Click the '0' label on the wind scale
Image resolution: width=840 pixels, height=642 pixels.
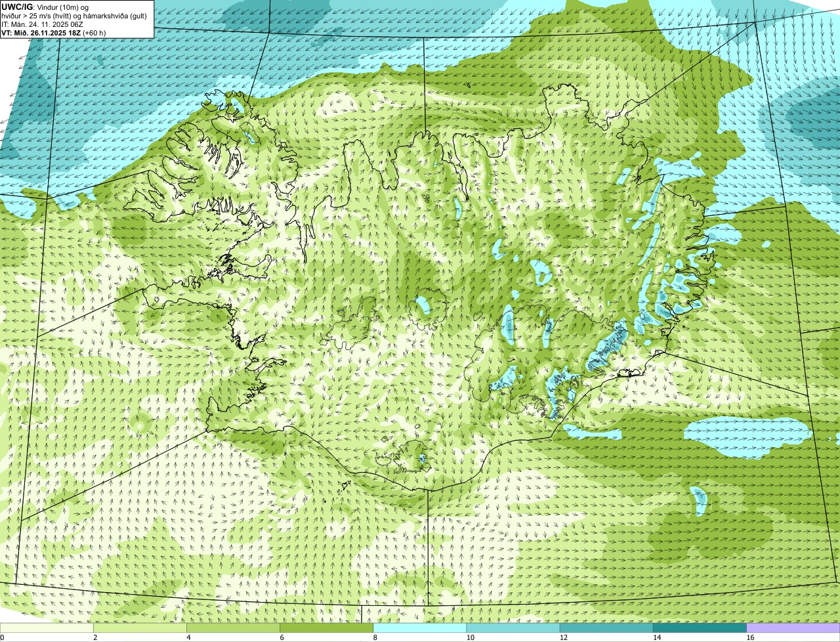(2, 637)
